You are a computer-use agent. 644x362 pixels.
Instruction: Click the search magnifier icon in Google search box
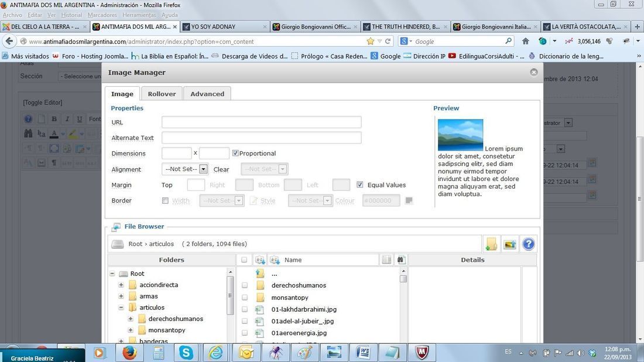tap(508, 41)
